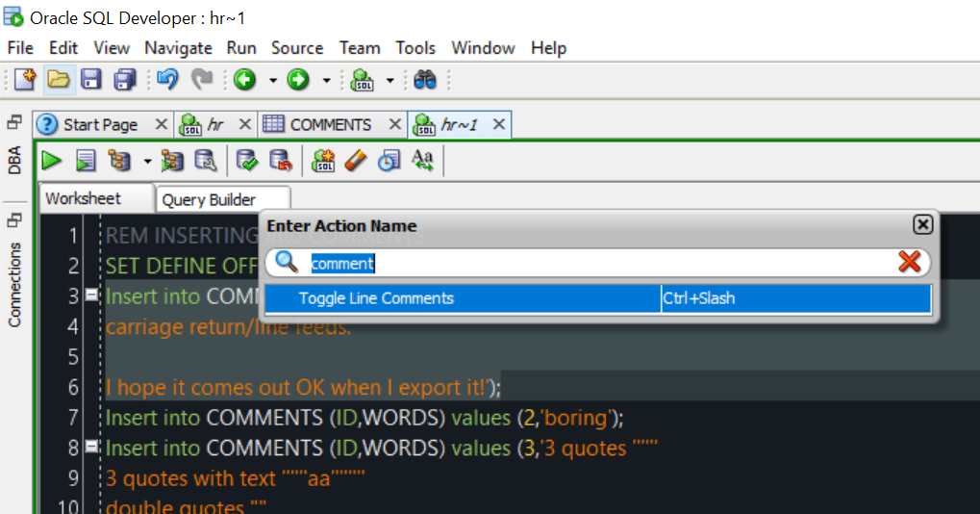Close the COMMENTS tab
Screen dimensions: 980x514
click(395, 124)
